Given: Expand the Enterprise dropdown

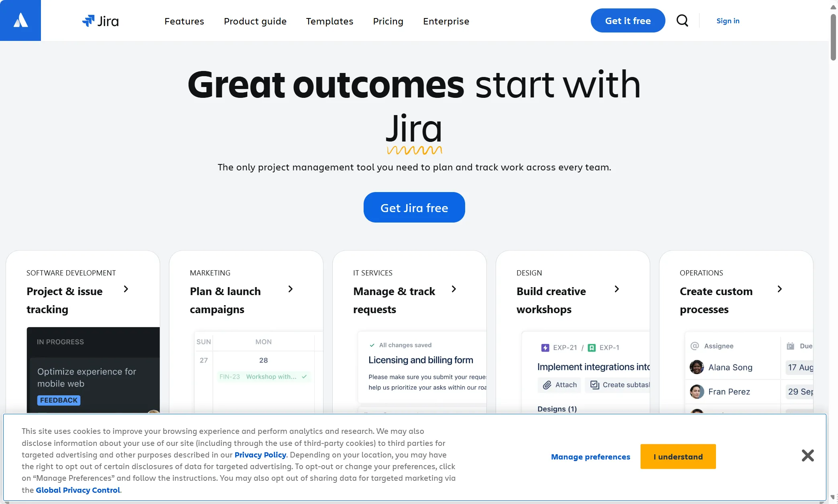Looking at the screenshot, I should tap(446, 21).
